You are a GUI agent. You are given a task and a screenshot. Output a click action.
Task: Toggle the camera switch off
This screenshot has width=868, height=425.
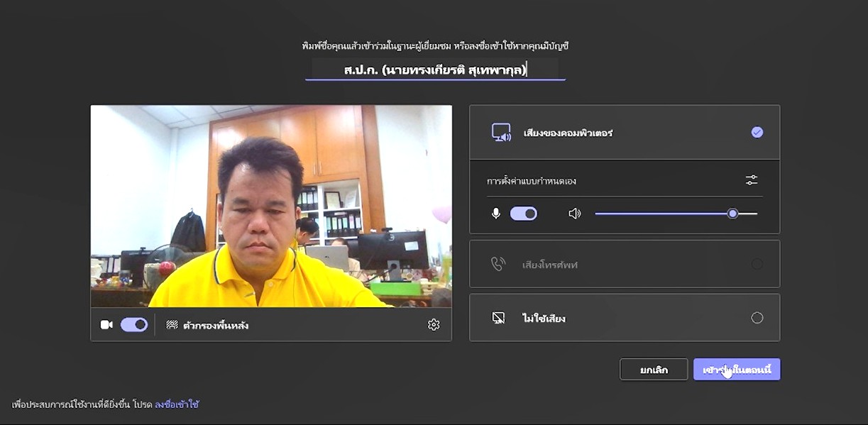point(133,325)
